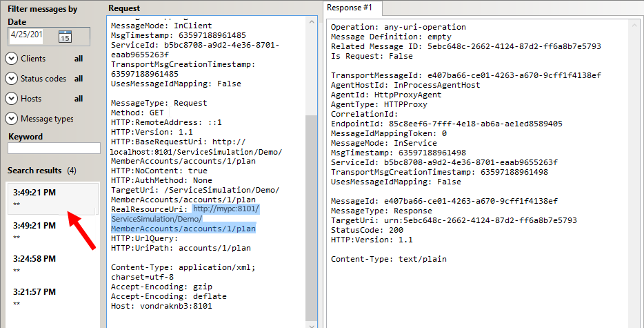Select the second 3:49:21 PM search result
This screenshot has height=328, width=644.
[53, 231]
